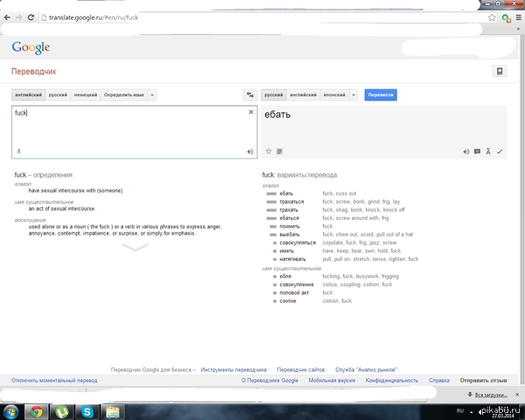The height and width of the screenshot is (420, 525).
Task: Open Chrome from the taskbar
Action: click(x=36, y=411)
